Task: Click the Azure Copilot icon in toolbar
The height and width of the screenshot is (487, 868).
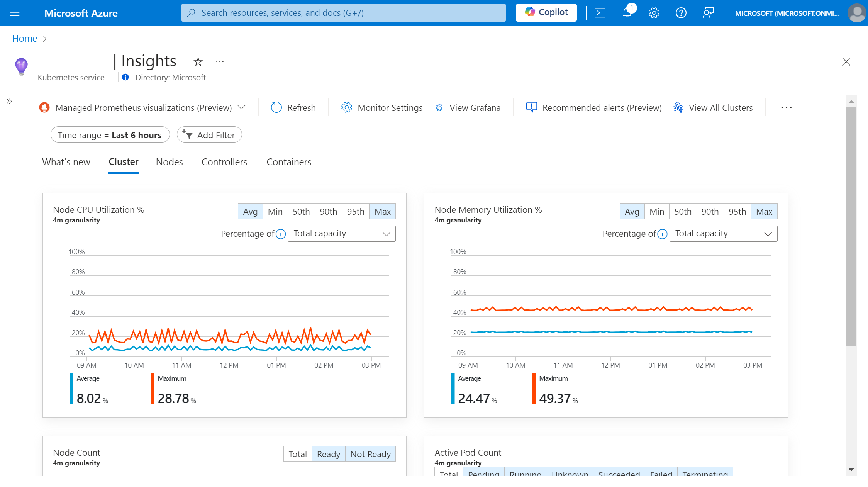Action: pos(547,12)
